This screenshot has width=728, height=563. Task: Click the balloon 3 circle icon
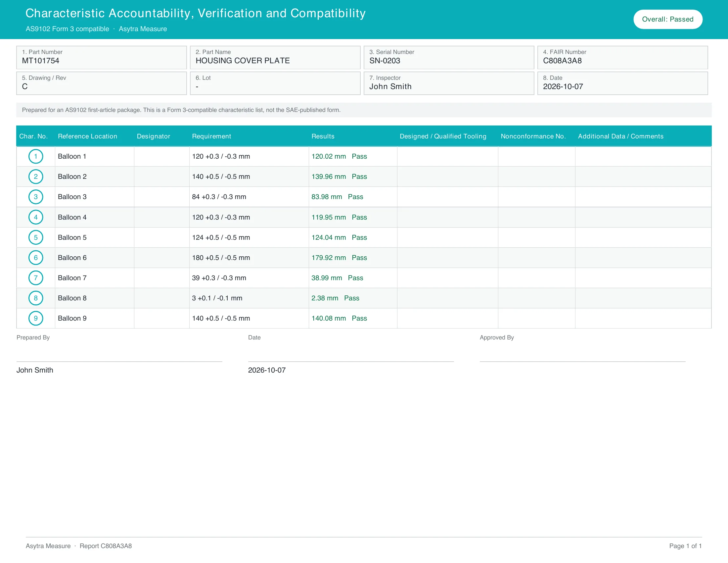[36, 197]
